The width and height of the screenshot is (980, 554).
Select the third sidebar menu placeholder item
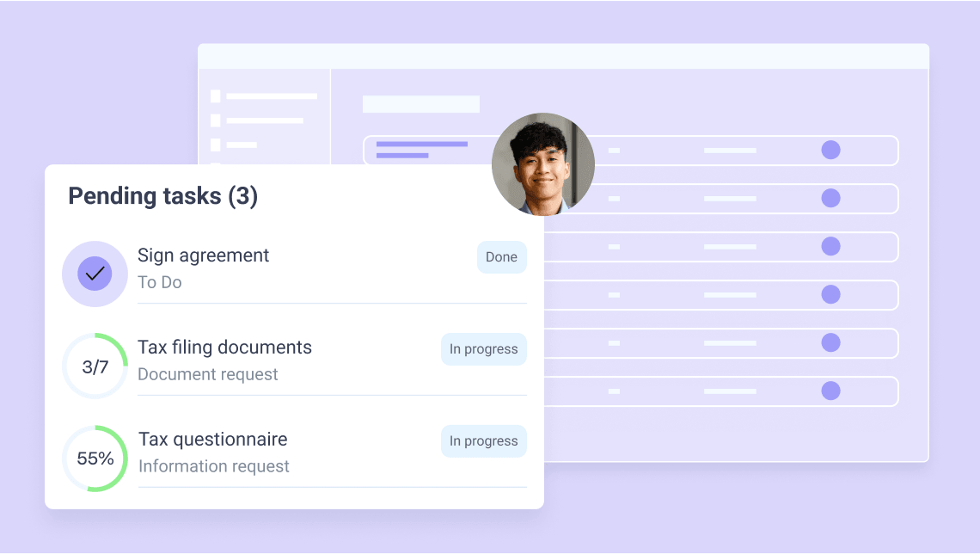point(234,145)
